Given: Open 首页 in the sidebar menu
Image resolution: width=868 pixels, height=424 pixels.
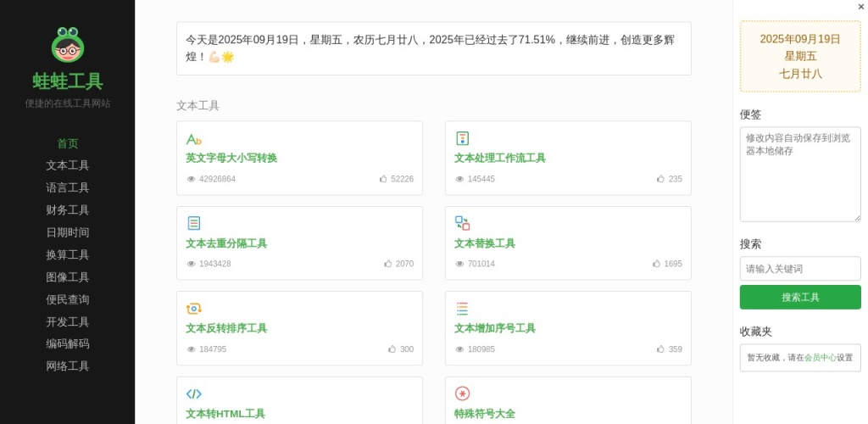Looking at the screenshot, I should 67,143.
